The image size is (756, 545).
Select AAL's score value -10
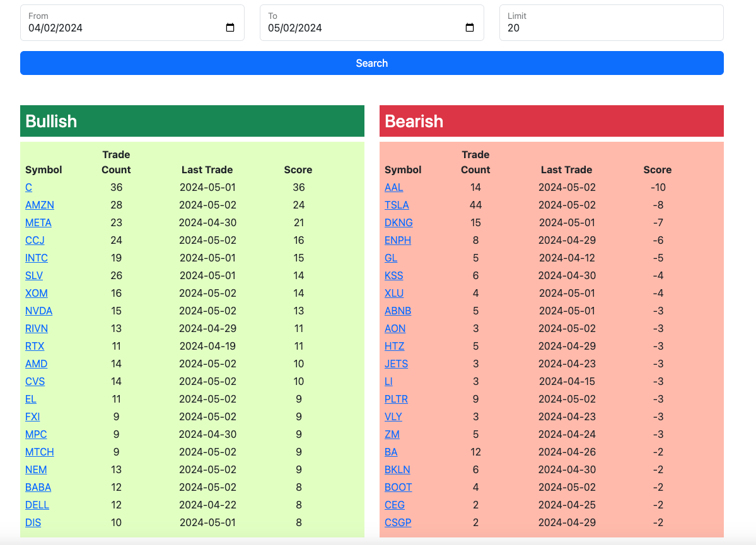pos(658,188)
